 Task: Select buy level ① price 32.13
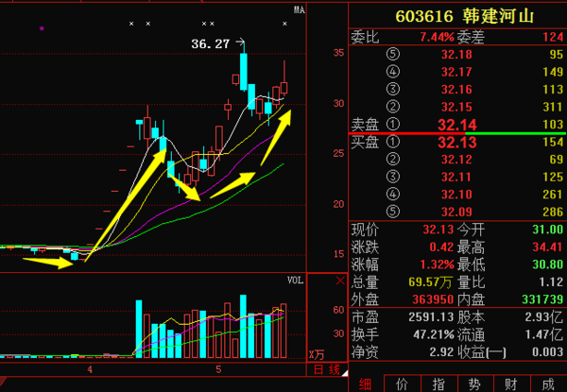[x=457, y=143]
